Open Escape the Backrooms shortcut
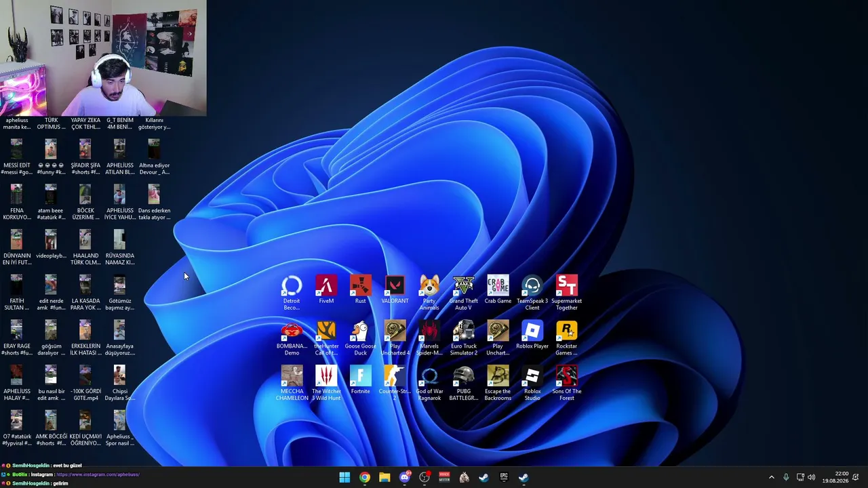 [x=498, y=383]
